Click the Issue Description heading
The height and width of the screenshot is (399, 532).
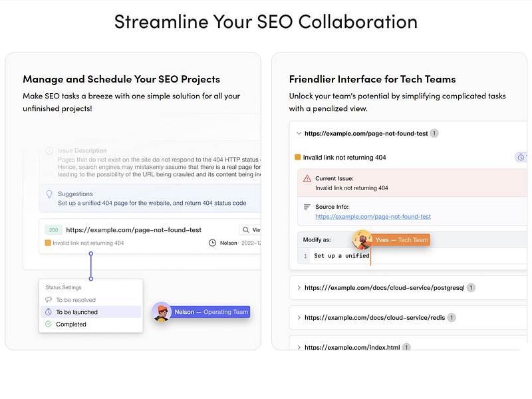[x=82, y=151]
